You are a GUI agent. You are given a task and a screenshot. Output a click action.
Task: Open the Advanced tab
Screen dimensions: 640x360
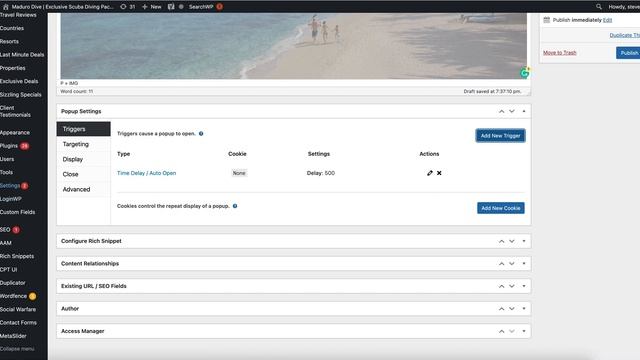coord(84,189)
